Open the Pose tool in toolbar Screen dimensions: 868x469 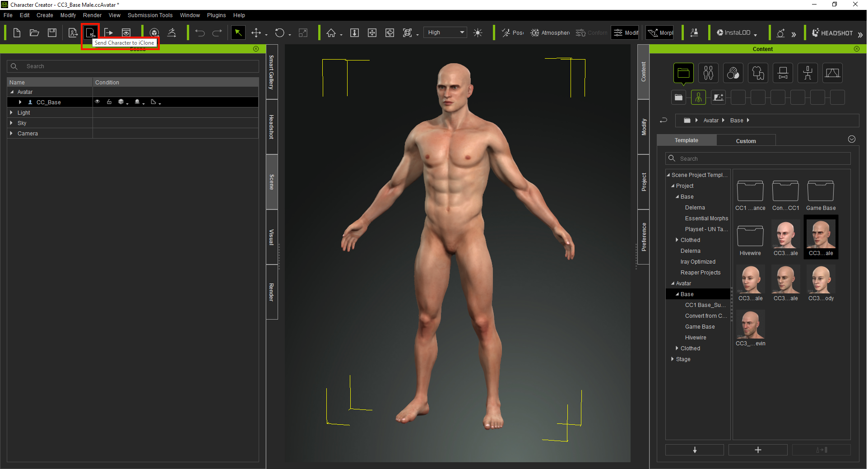pos(513,33)
